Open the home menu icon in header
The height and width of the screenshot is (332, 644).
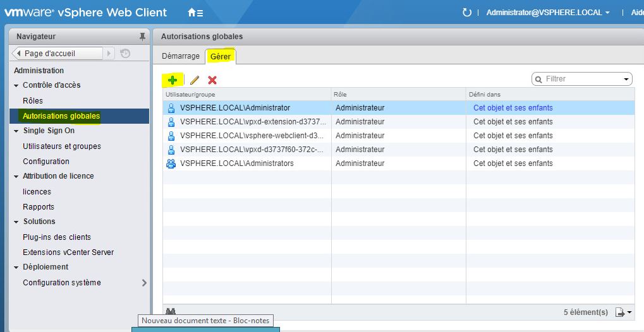coord(195,13)
